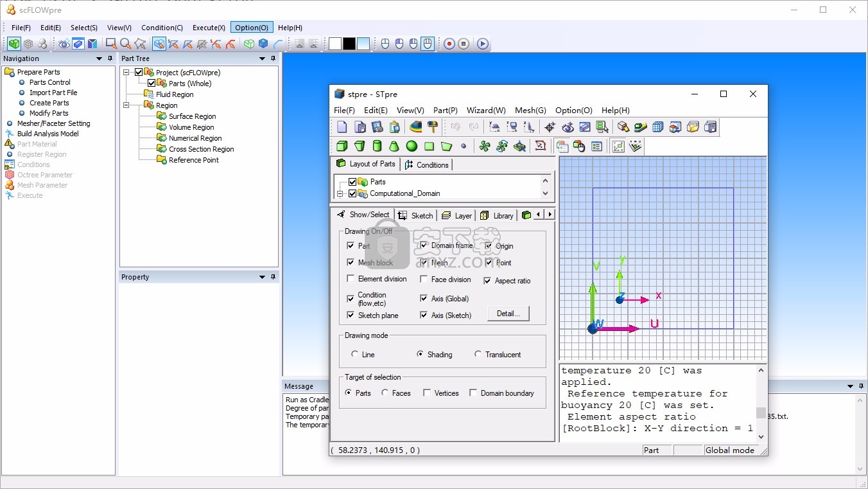Toggle the Aspect ratio checkbox
Screen dimensions: 868x489
click(x=487, y=281)
